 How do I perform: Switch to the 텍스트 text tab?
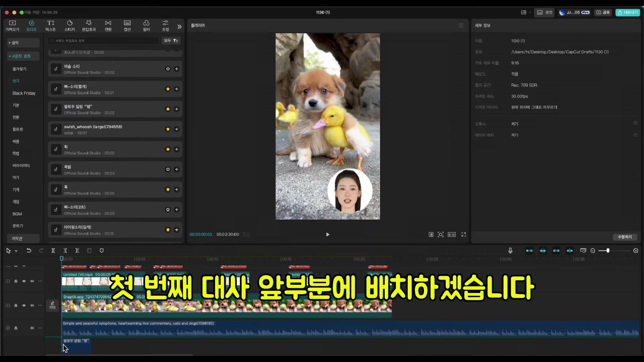(x=50, y=26)
